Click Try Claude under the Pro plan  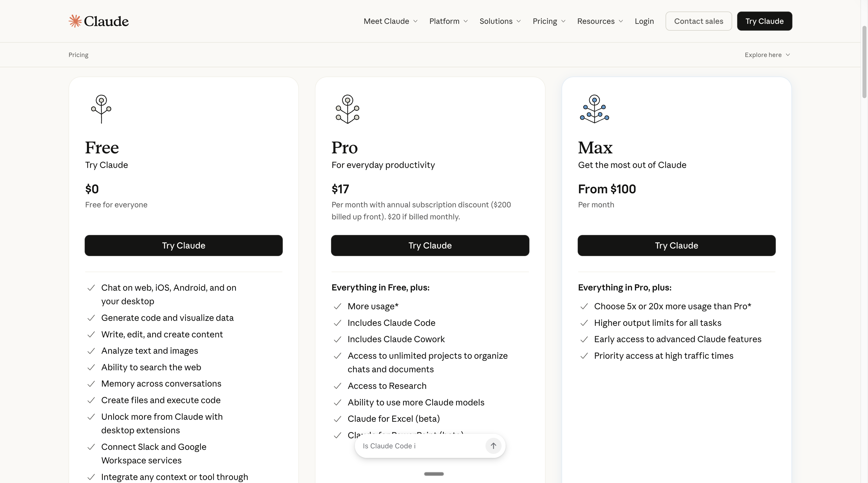pyautogui.click(x=430, y=246)
